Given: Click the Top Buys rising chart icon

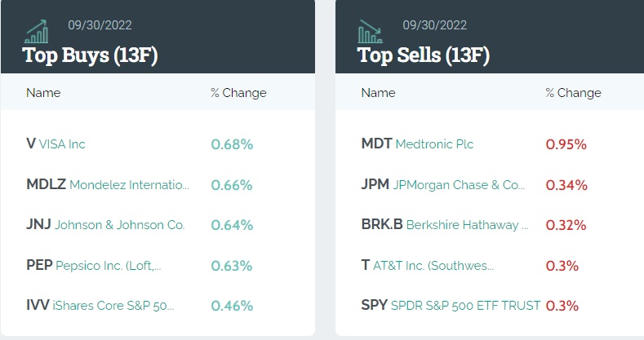Looking at the screenshot, I should pyautogui.click(x=37, y=31).
